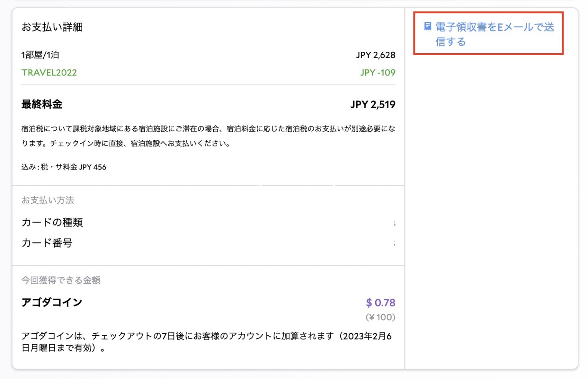Click the AgodaCoins expiry note dated 2023年2月6日

point(209,342)
